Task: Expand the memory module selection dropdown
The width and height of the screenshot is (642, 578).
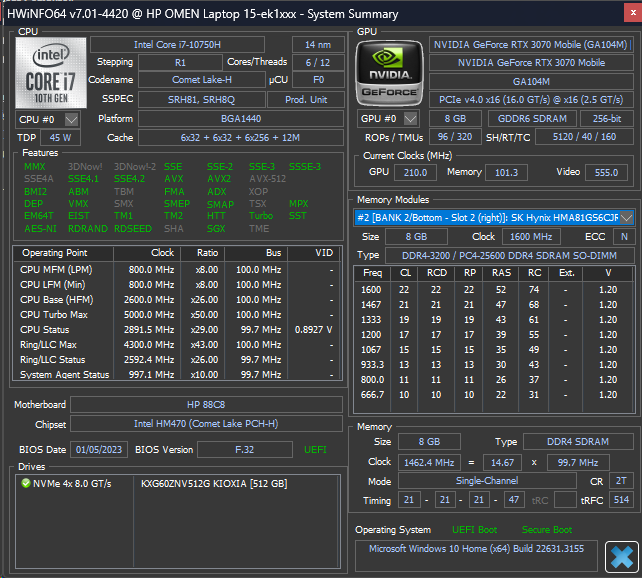Action: click(x=626, y=217)
